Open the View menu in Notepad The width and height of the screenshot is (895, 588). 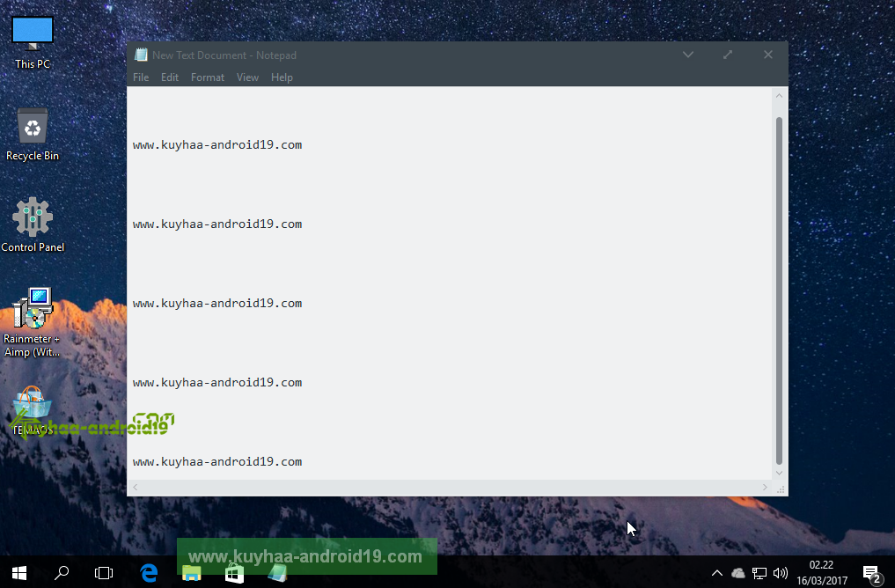(247, 77)
